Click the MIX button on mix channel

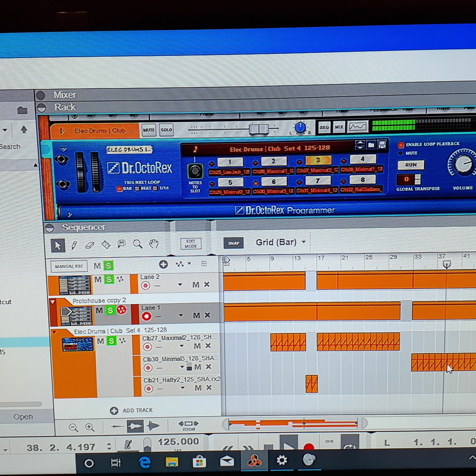coord(339,127)
